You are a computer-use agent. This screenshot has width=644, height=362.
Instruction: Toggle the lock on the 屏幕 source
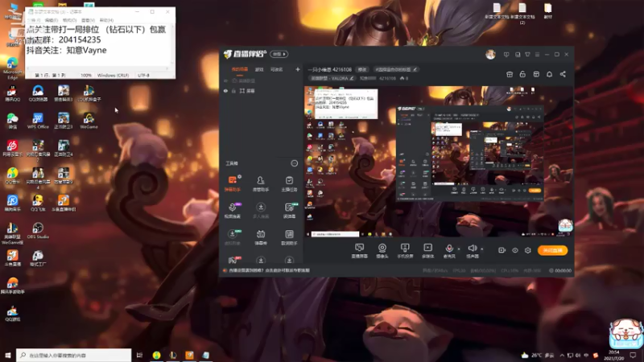[233, 91]
